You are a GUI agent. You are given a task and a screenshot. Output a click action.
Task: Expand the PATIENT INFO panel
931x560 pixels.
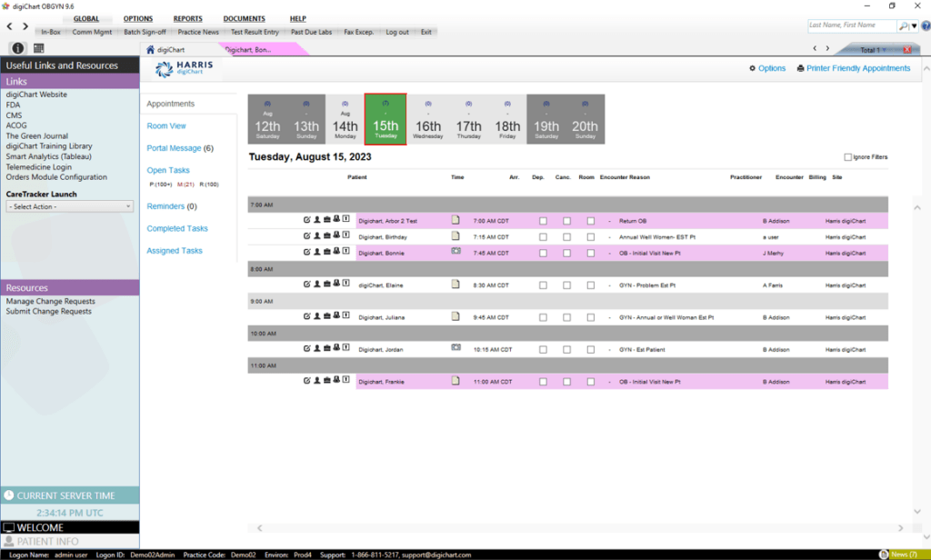69,542
